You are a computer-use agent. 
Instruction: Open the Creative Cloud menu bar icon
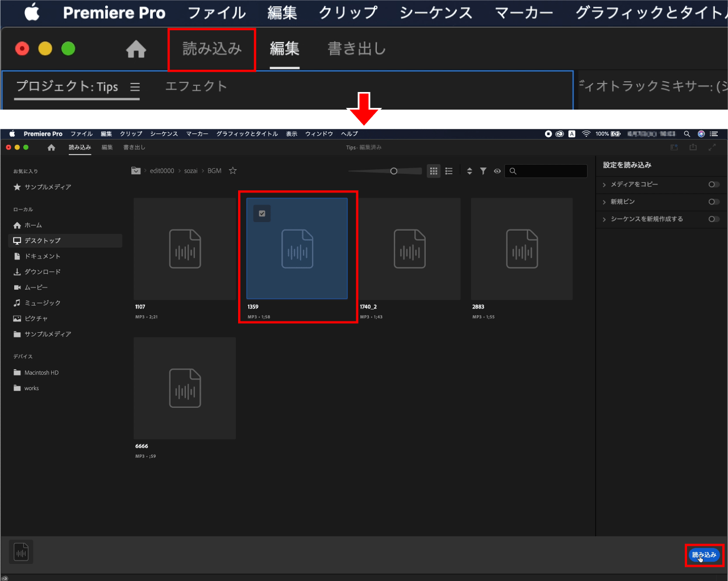tap(560, 134)
